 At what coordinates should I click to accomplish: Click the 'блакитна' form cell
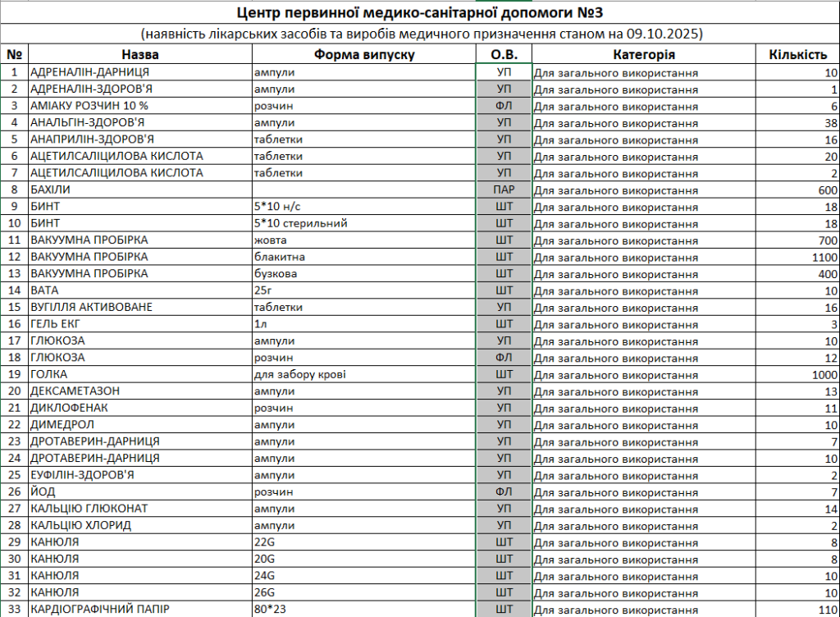[364, 257]
